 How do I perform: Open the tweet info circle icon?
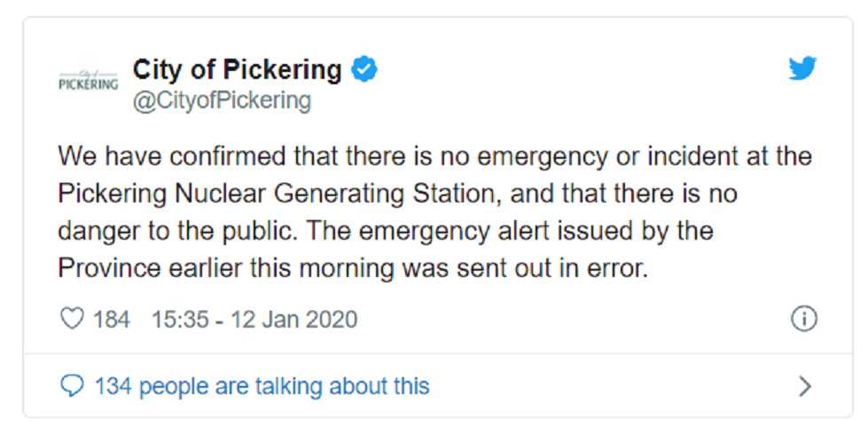click(x=803, y=319)
